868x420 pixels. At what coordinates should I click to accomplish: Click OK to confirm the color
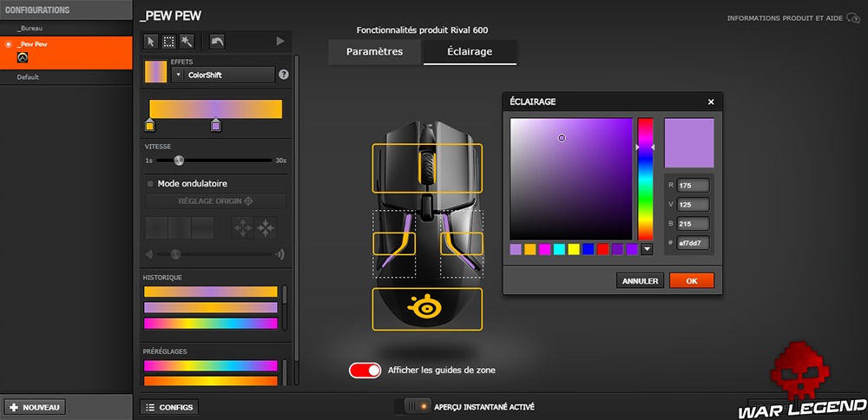coord(691,280)
